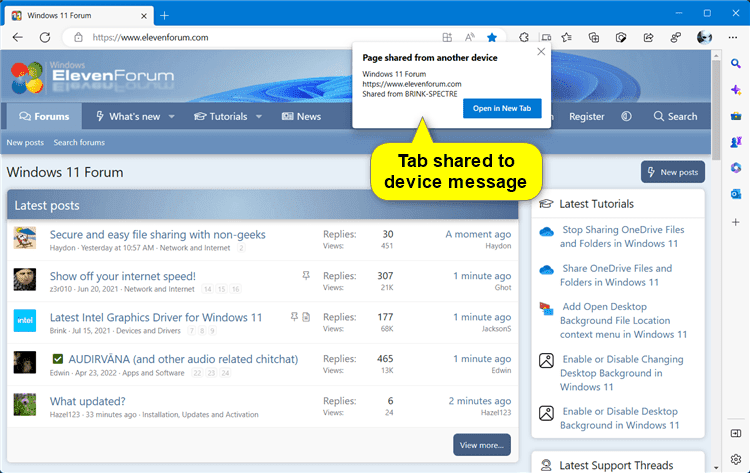Click the Intel avatar thumbnail
750x473 pixels.
25,321
